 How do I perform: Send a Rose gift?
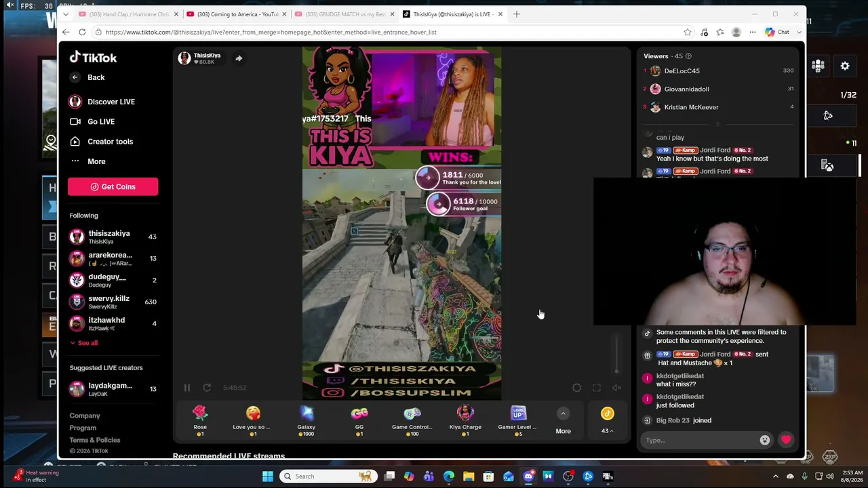tap(199, 421)
